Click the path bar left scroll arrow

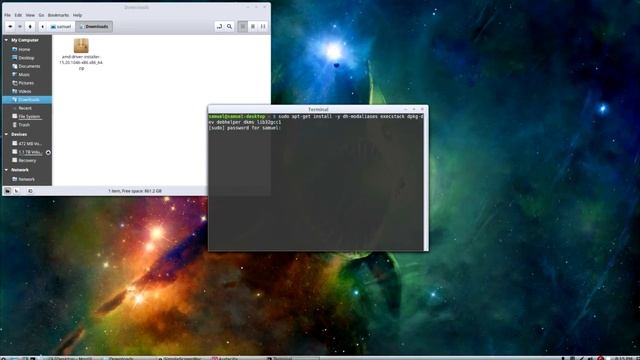click(42, 27)
